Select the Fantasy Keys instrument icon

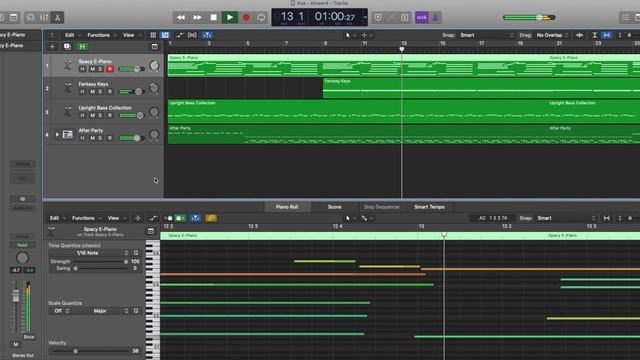(x=68, y=88)
